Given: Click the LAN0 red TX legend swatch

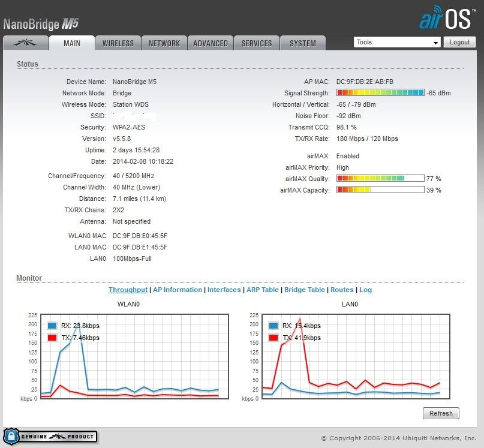Looking at the screenshot, I should click(273, 338).
